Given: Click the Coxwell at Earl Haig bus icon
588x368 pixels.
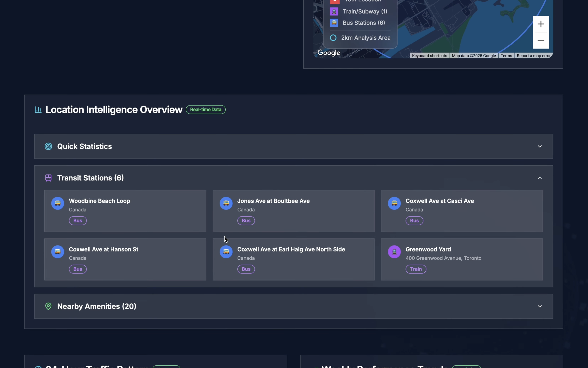Looking at the screenshot, I should (226, 251).
